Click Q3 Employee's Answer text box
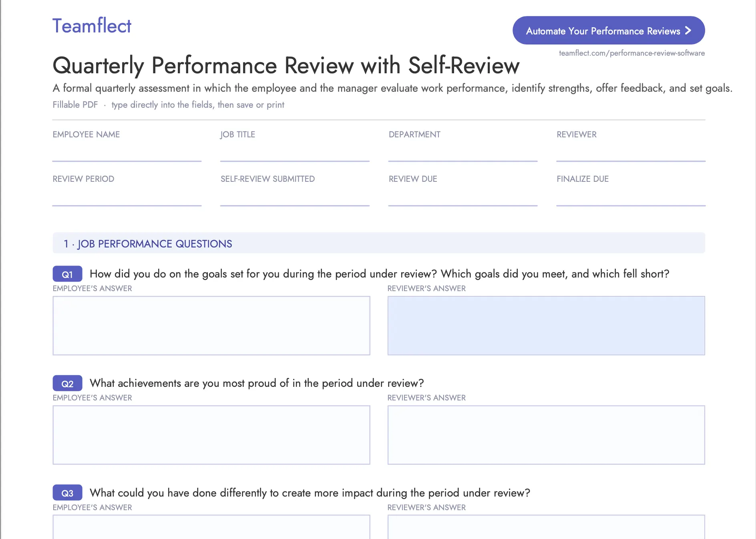756x539 pixels. pyautogui.click(x=211, y=527)
